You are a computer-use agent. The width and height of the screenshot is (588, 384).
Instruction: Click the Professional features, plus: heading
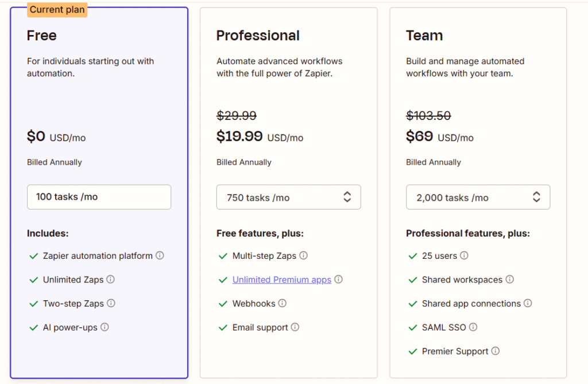pos(468,233)
